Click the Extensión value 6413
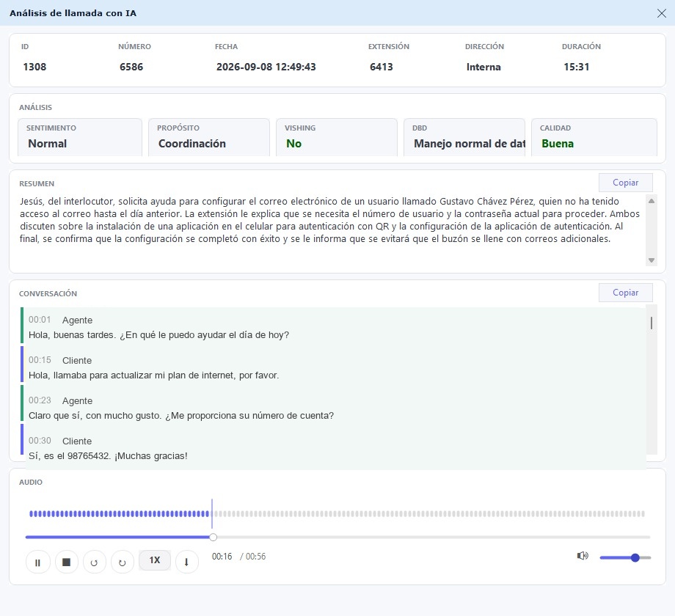Image resolution: width=675 pixels, height=616 pixels. pos(382,67)
